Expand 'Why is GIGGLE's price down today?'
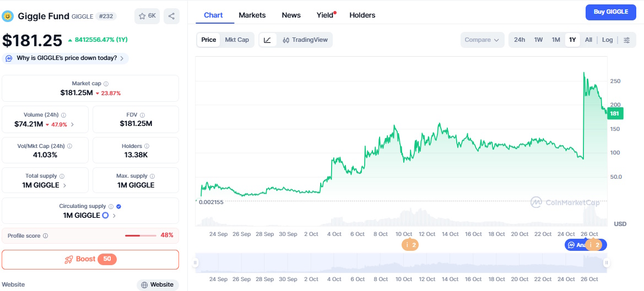The image size is (644, 291). (x=65, y=58)
